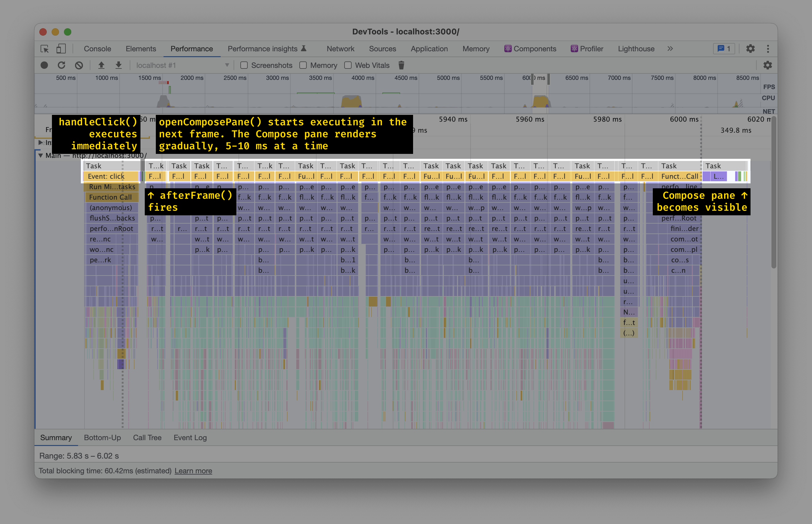812x524 pixels.
Task: Enable the Web Vitals checkbox
Action: point(348,65)
